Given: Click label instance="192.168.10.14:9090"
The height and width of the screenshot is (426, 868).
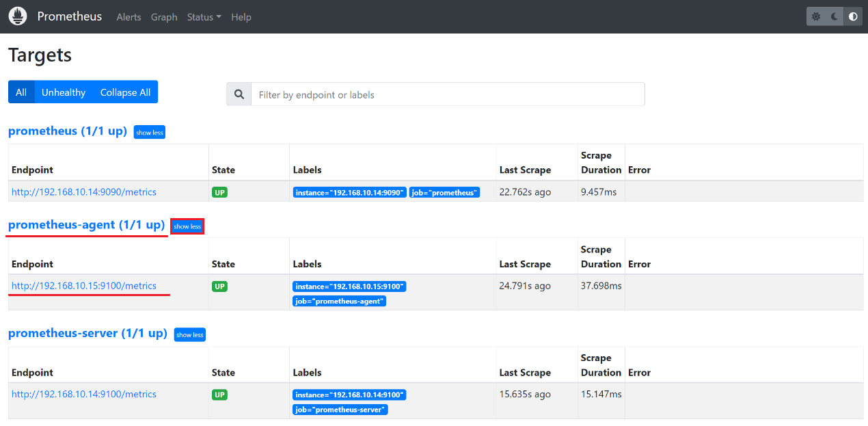Looking at the screenshot, I should [x=350, y=193].
